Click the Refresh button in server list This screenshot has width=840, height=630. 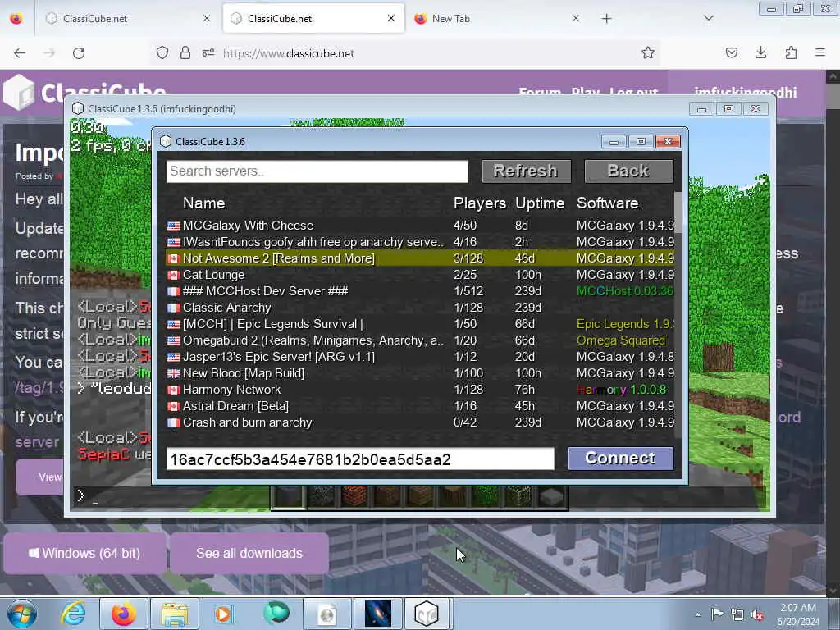[526, 171]
